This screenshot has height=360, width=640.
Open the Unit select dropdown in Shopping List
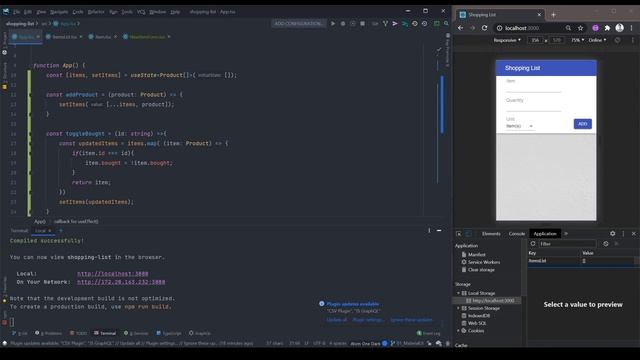[x=519, y=126]
